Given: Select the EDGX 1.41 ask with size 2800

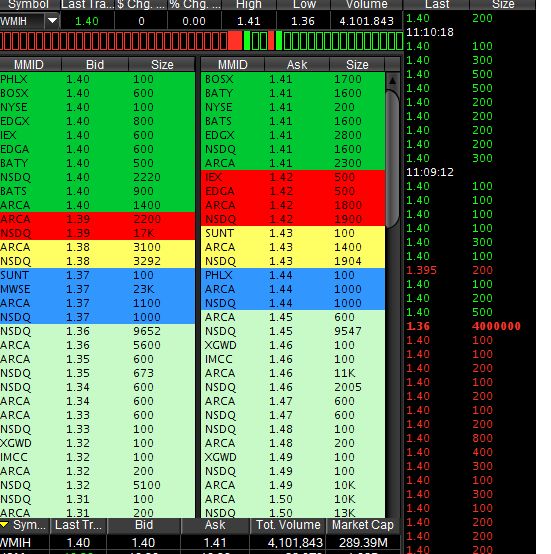Looking at the screenshot, I should coord(293,135).
